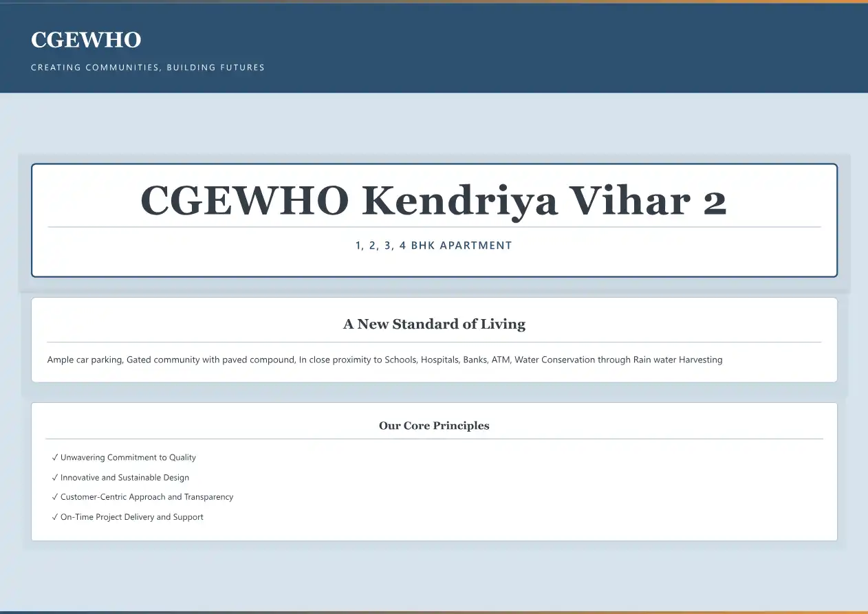Click the A New Standard of Living heading
Image resolution: width=868 pixels, height=614 pixels.
pyautogui.click(x=433, y=324)
